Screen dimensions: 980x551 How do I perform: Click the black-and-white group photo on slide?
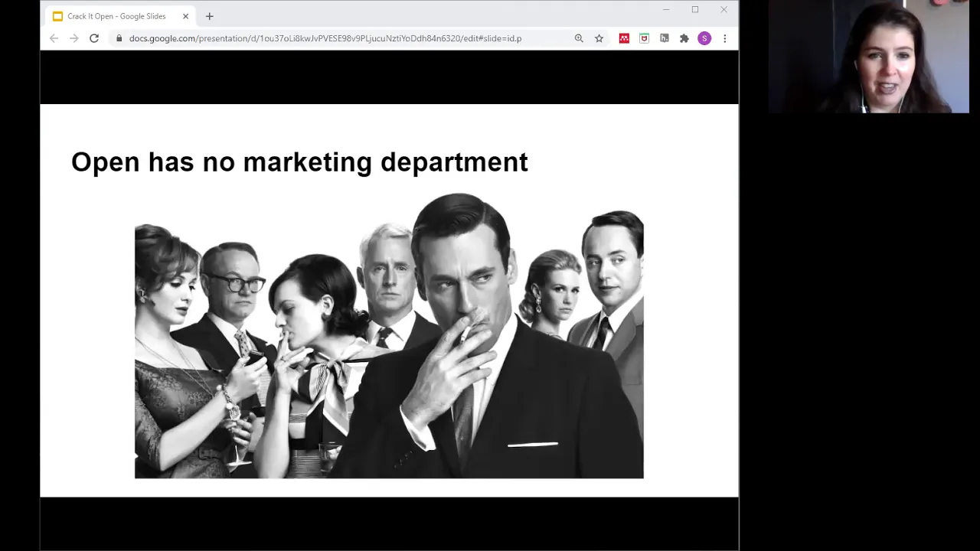389,335
